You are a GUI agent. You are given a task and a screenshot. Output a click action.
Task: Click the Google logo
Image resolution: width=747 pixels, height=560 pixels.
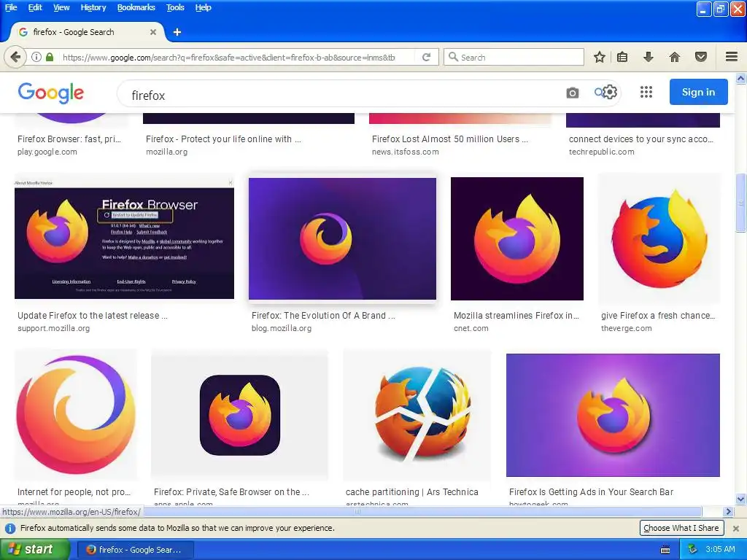tap(51, 93)
